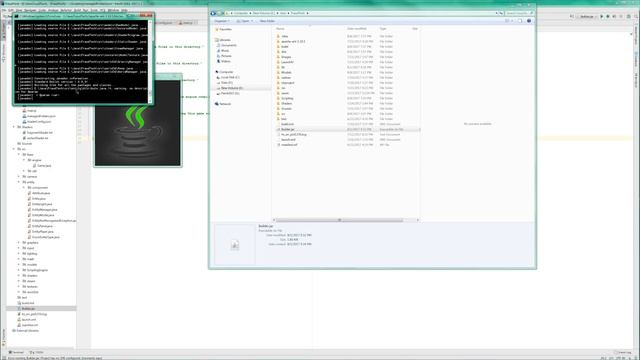The image size is (640, 360).
Task: Open apache-ant folder in Explorer list
Action: click(x=293, y=41)
